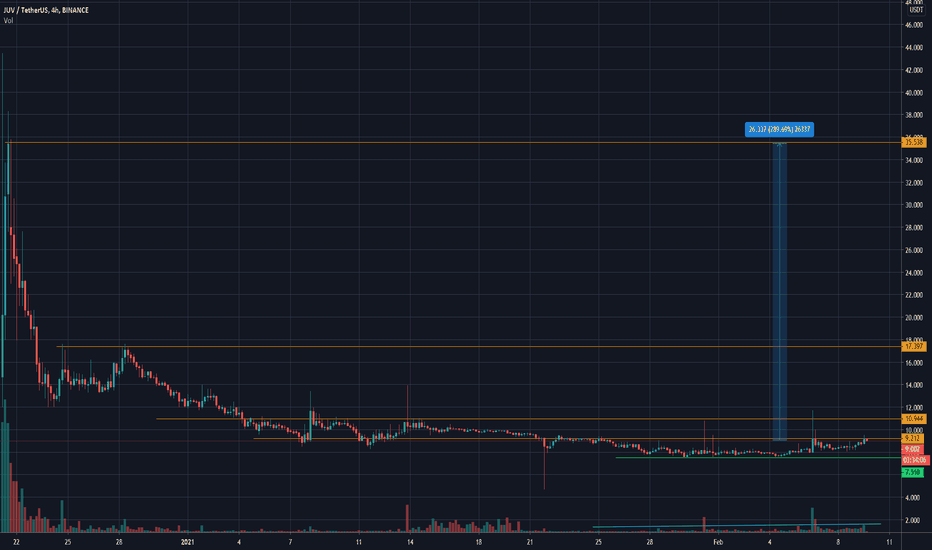Viewport: 932px width, 550px height.
Task: Click the 14 date label on time axis
Action: [410, 542]
